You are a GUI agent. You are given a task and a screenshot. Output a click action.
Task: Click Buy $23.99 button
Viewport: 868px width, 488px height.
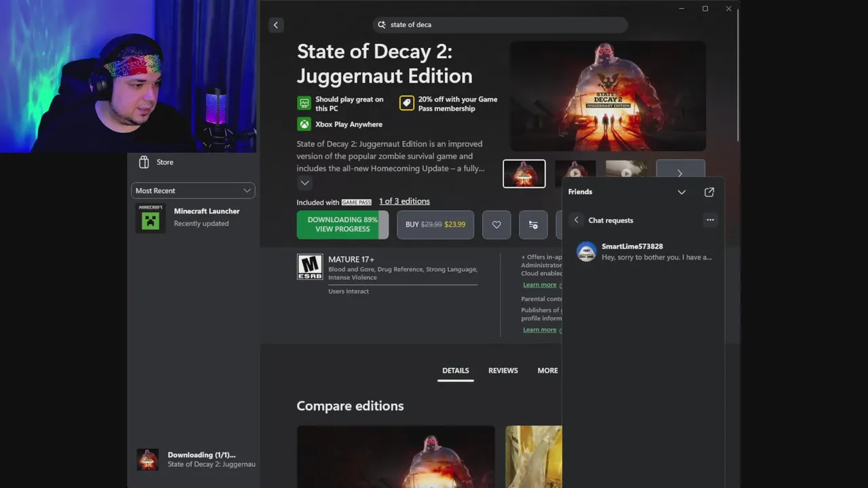(435, 224)
